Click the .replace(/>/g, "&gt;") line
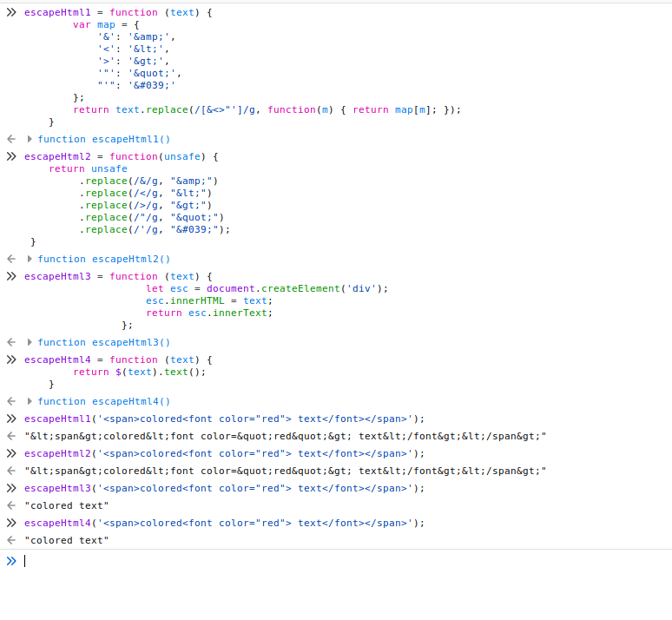The image size is (672, 620). (146, 206)
